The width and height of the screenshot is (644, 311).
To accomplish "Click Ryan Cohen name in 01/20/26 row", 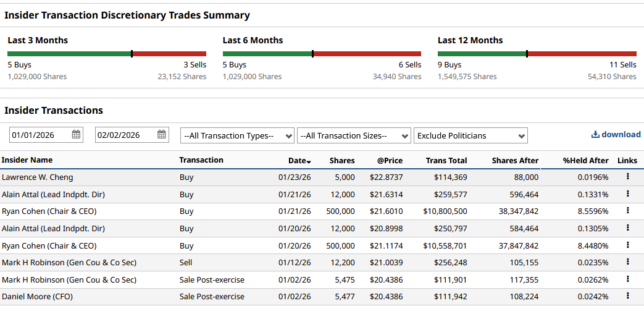I will 49,245.
